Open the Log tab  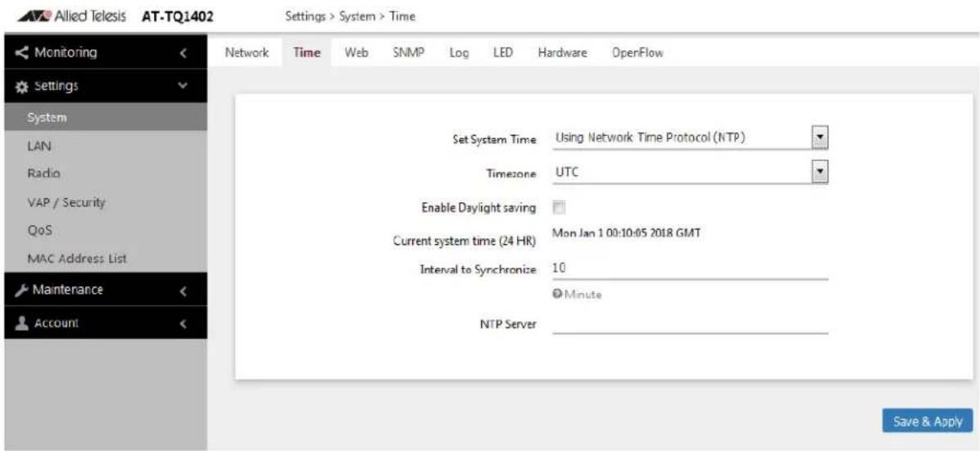click(459, 53)
